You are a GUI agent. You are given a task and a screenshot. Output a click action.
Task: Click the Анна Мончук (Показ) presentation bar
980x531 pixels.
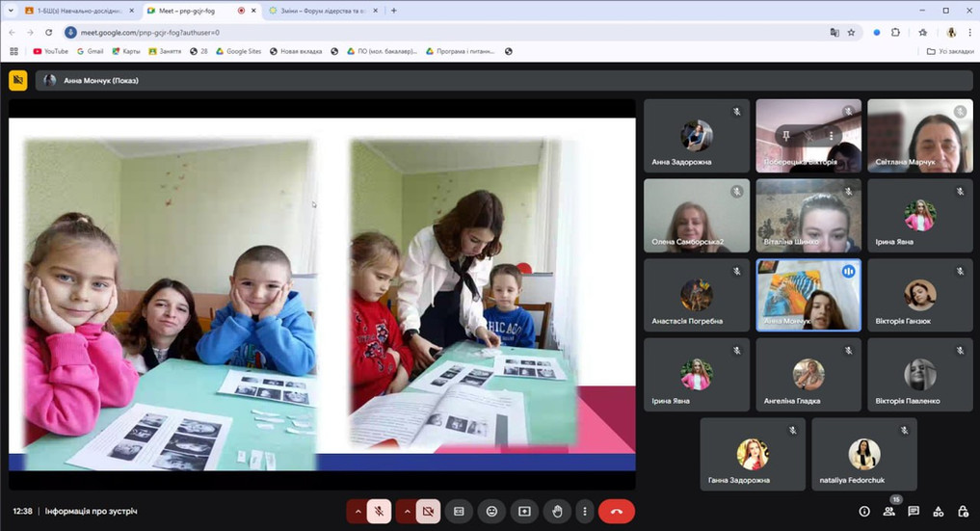point(504,81)
